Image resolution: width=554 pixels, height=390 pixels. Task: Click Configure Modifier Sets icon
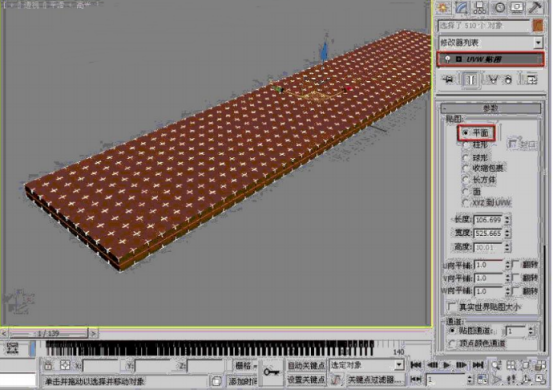coord(532,80)
